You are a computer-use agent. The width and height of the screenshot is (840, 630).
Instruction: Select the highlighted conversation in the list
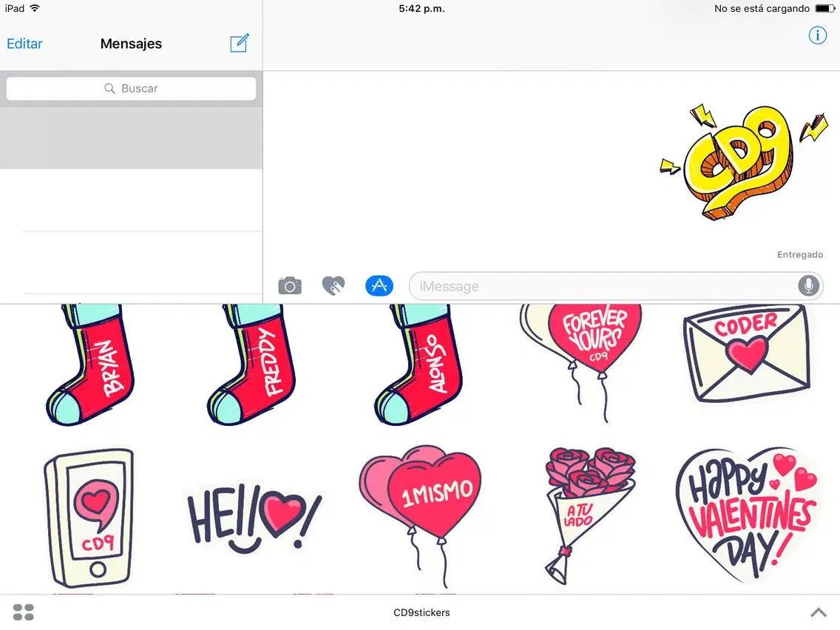click(132, 138)
